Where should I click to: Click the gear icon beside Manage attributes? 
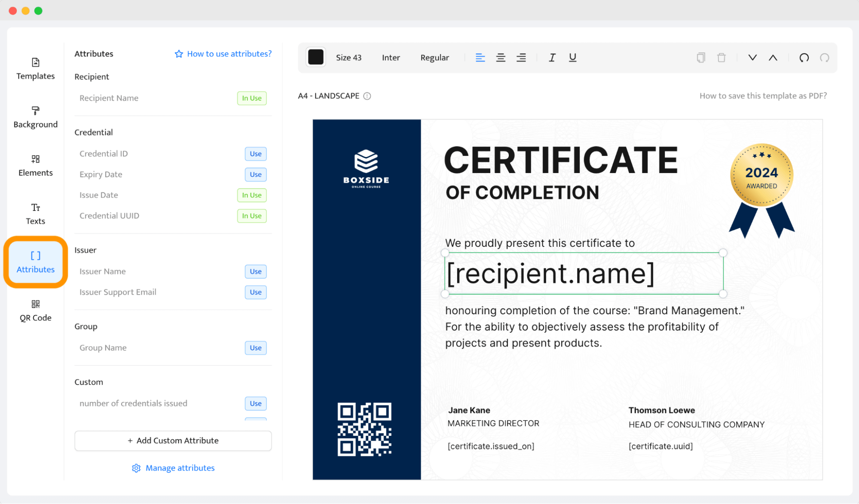pos(136,468)
